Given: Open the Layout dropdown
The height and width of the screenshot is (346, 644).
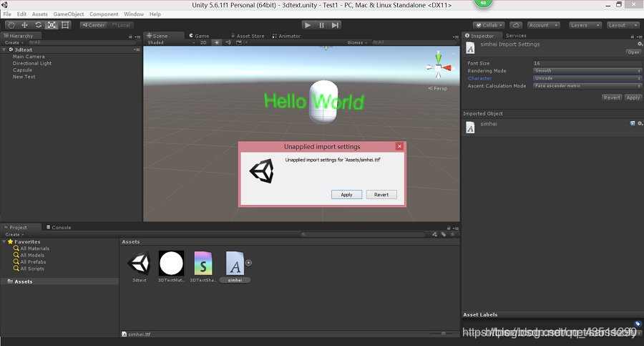Looking at the screenshot, I should [623, 25].
